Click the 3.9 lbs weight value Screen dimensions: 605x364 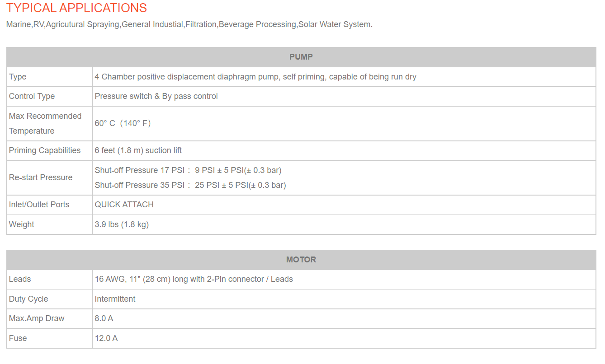pyautogui.click(x=122, y=224)
